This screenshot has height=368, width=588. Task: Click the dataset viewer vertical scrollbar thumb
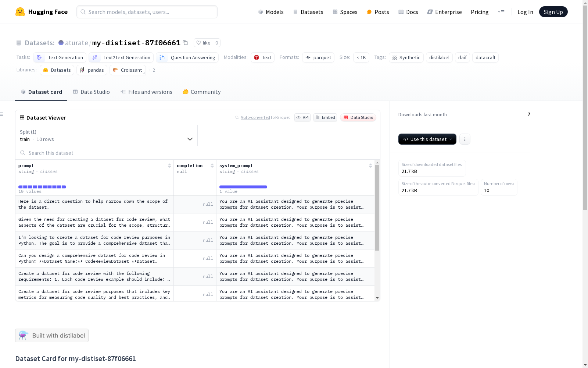[x=377, y=208]
